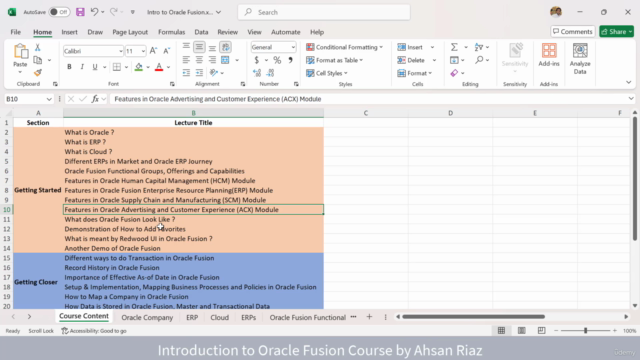Viewport: 640px width, 360px height.
Task: Collapse the ribbon with the chevron
Action: coord(629,82)
